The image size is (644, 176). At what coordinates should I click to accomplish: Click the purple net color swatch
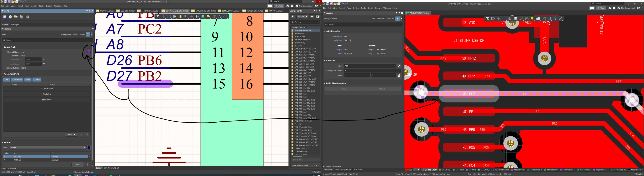point(89,52)
